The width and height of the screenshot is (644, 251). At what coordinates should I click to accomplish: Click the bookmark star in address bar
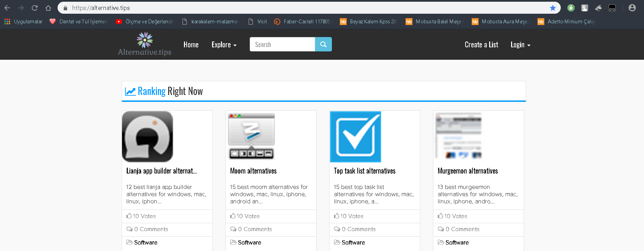[x=553, y=8]
